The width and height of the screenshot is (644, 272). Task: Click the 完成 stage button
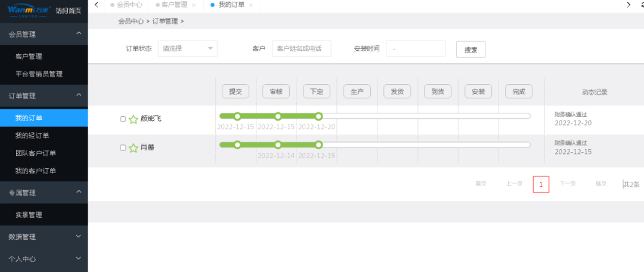click(x=519, y=92)
